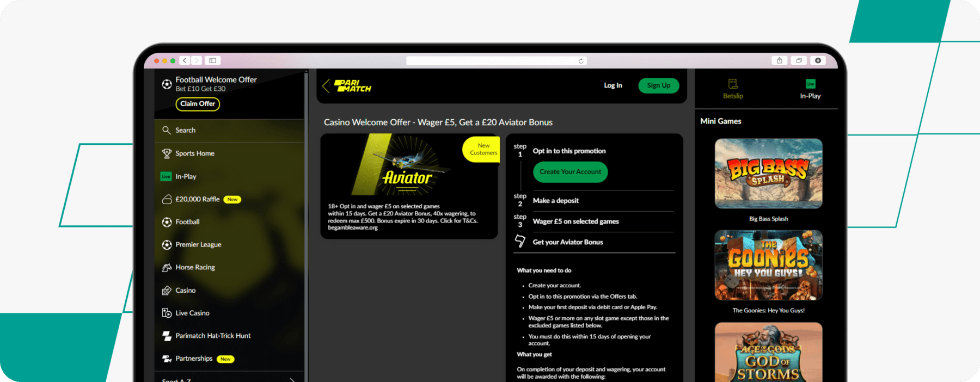Click the Search magnifier icon

167,130
